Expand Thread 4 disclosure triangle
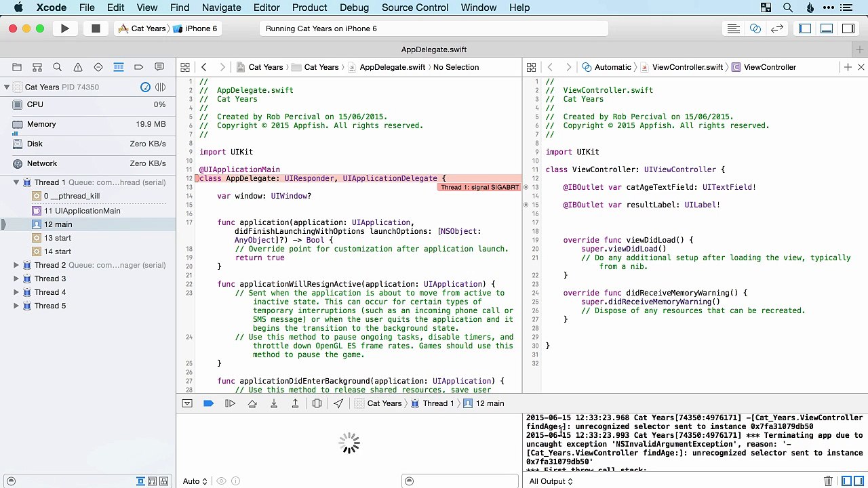 pyautogui.click(x=16, y=292)
